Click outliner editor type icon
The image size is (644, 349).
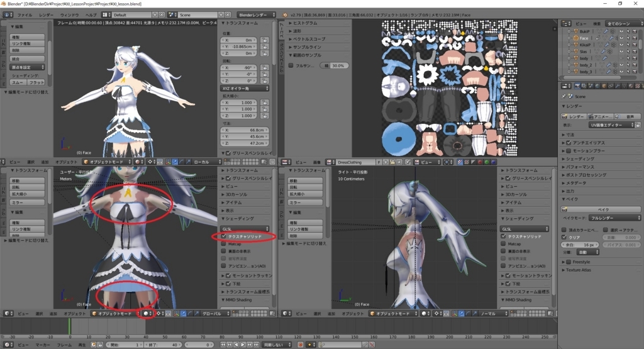[x=566, y=23]
